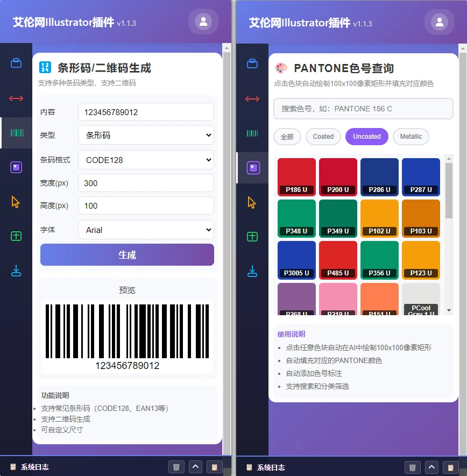
Task: Open the barcode tool in the left sidebar
Action: click(16, 133)
